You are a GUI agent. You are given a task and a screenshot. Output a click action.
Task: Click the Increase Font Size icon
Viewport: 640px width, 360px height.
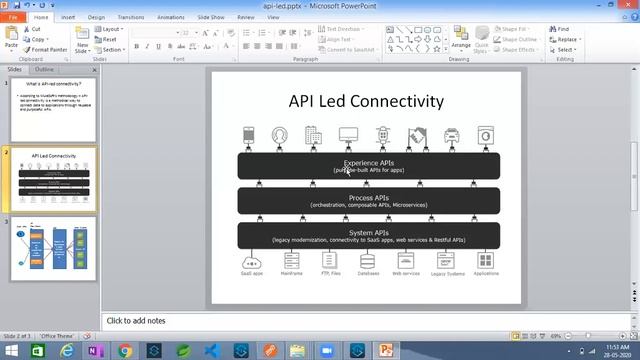click(205, 33)
